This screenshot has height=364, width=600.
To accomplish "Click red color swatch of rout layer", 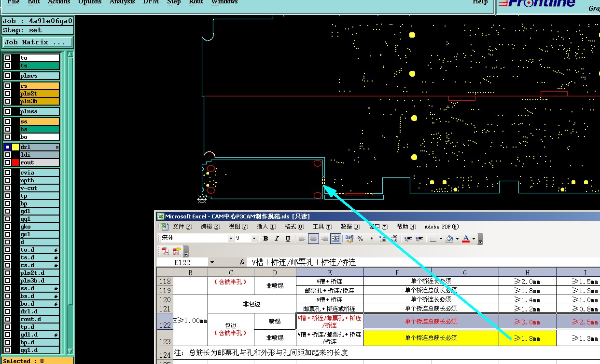I will (15, 162).
